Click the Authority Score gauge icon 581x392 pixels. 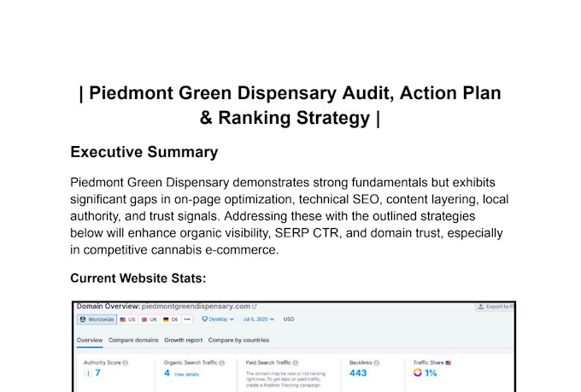click(88, 373)
